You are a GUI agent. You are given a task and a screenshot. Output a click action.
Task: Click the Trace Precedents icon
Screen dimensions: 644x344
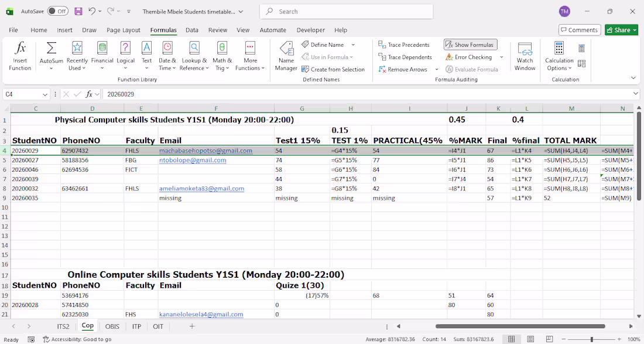(x=382, y=45)
